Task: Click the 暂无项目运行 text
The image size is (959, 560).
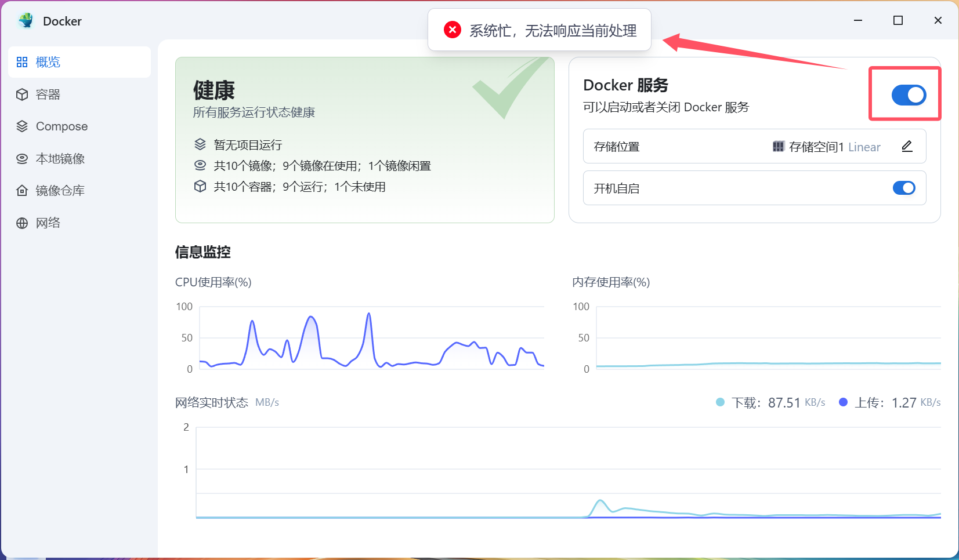Action: 248,145
